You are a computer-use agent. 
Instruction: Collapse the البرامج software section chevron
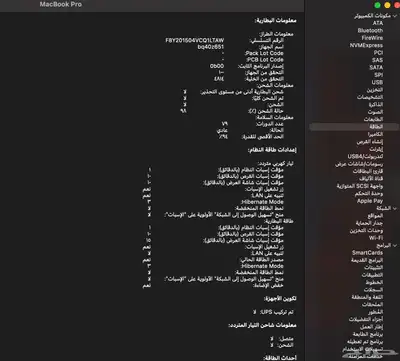[395, 245]
